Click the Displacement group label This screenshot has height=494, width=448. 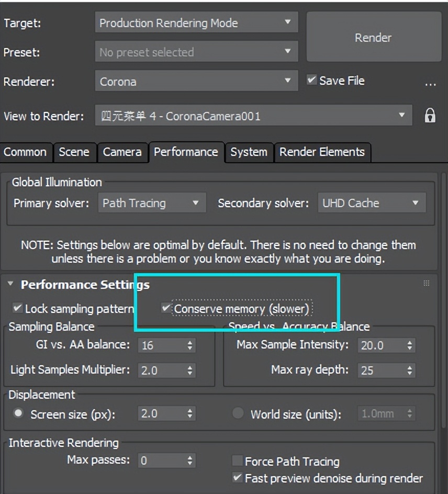[x=42, y=395]
